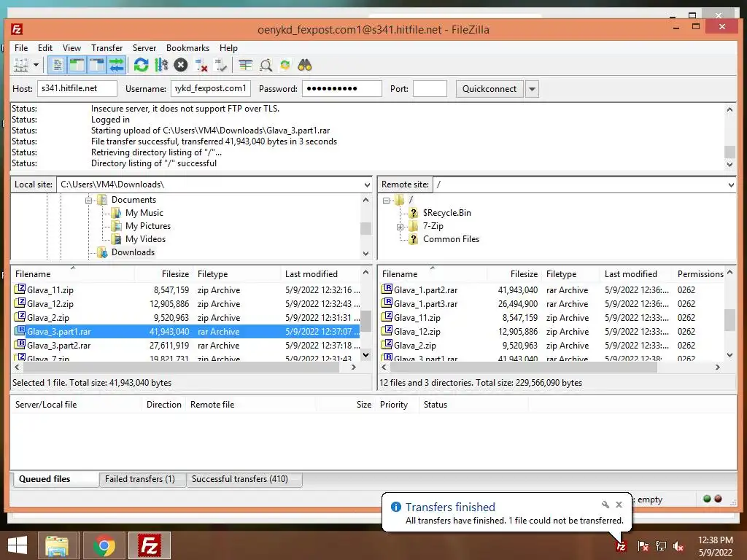This screenshot has width=747, height=560.
Task: Open the Bookmarks menu
Action: [187, 47]
